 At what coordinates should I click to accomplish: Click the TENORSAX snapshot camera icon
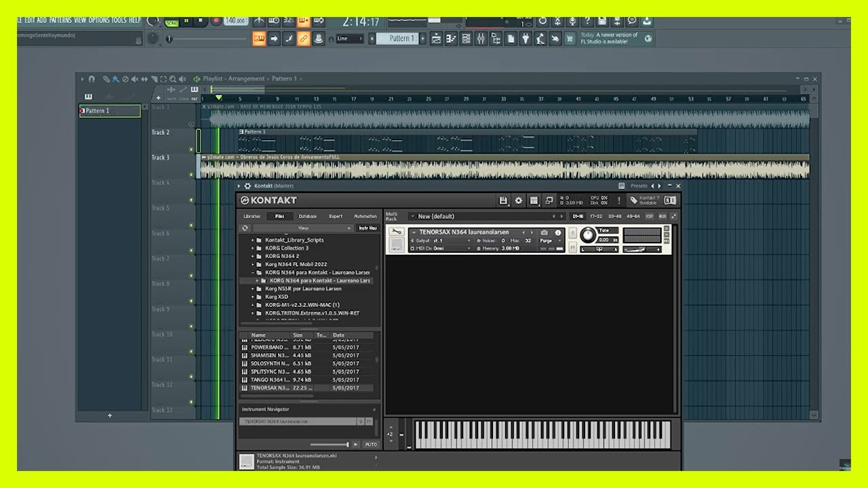544,232
